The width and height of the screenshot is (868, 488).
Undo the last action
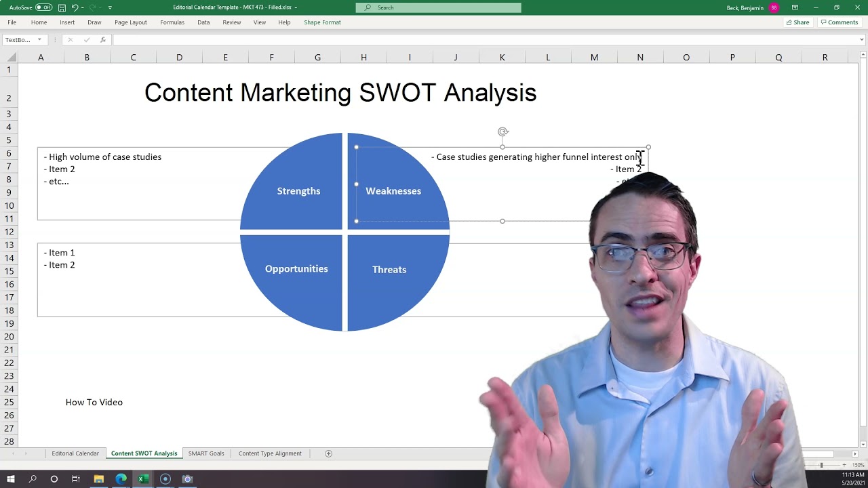pyautogui.click(x=75, y=7)
